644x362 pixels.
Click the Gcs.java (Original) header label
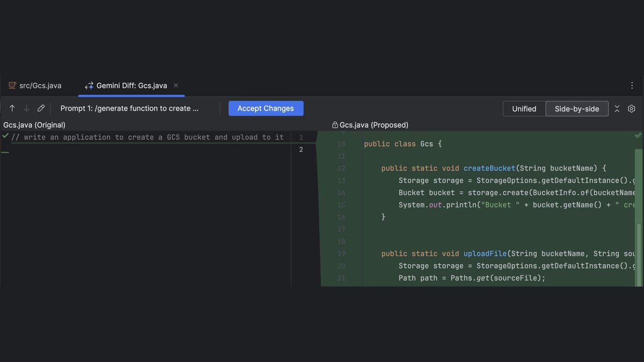[x=34, y=125]
